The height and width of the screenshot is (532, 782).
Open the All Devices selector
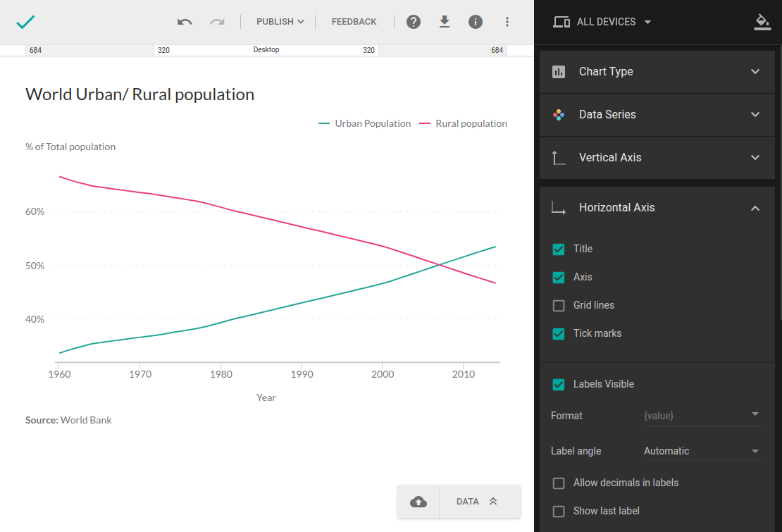coord(603,22)
